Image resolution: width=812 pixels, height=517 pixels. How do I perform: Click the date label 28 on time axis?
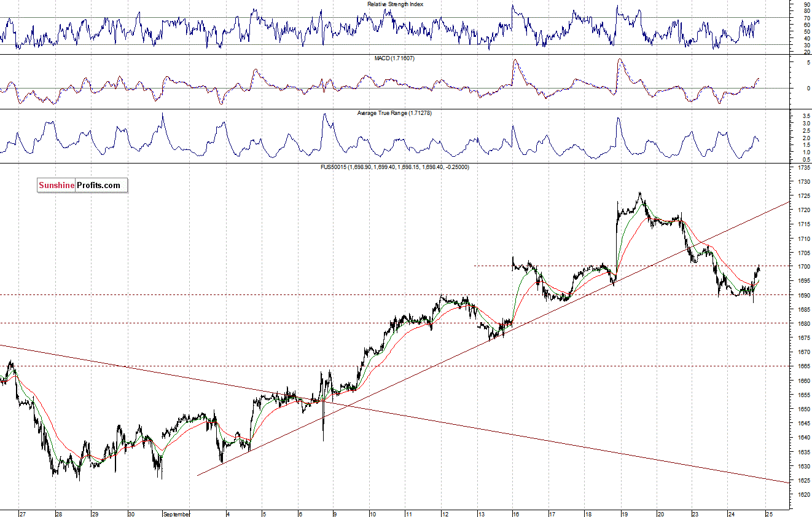59,513
